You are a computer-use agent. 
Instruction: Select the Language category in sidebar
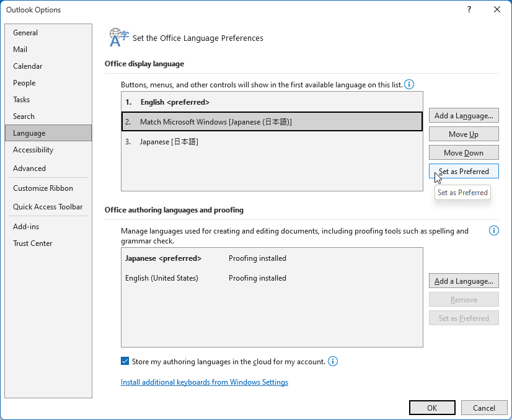click(48, 133)
